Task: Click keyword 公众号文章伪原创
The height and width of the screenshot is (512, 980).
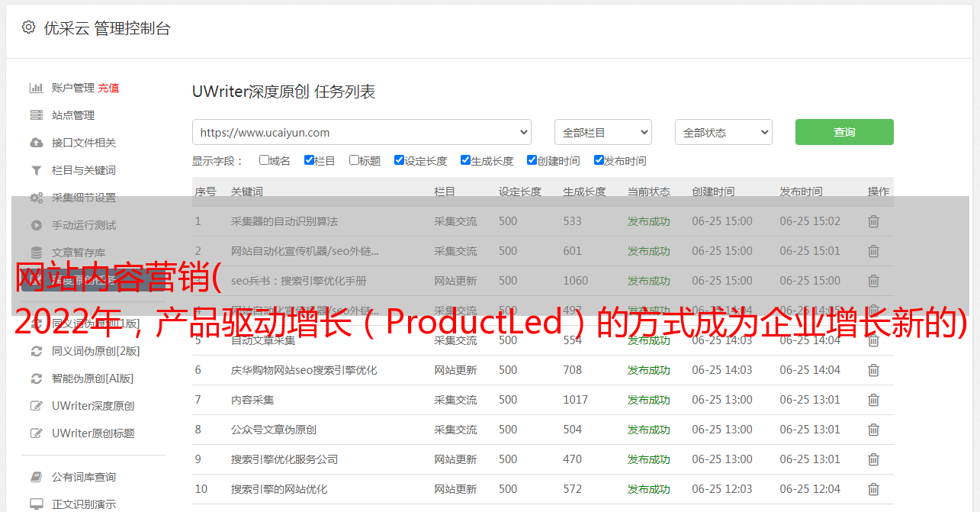Action: [274, 430]
